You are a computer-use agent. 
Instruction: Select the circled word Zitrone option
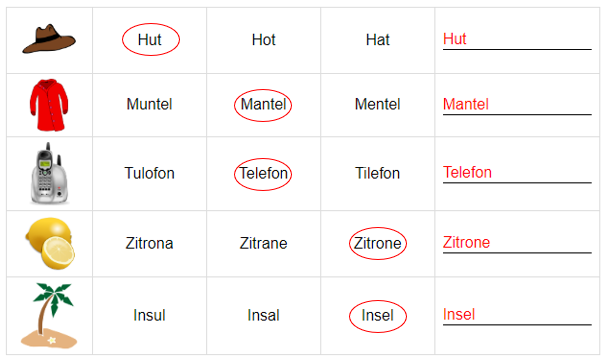point(378,243)
